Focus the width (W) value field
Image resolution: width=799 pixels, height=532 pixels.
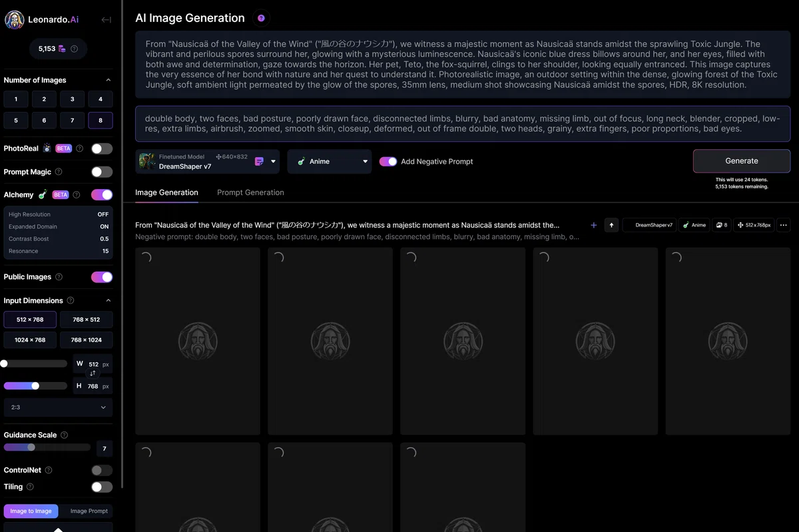[x=93, y=364]
